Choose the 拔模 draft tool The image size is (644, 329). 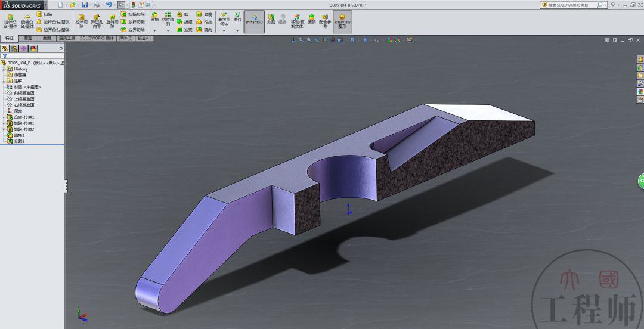(x=184, y=22)
